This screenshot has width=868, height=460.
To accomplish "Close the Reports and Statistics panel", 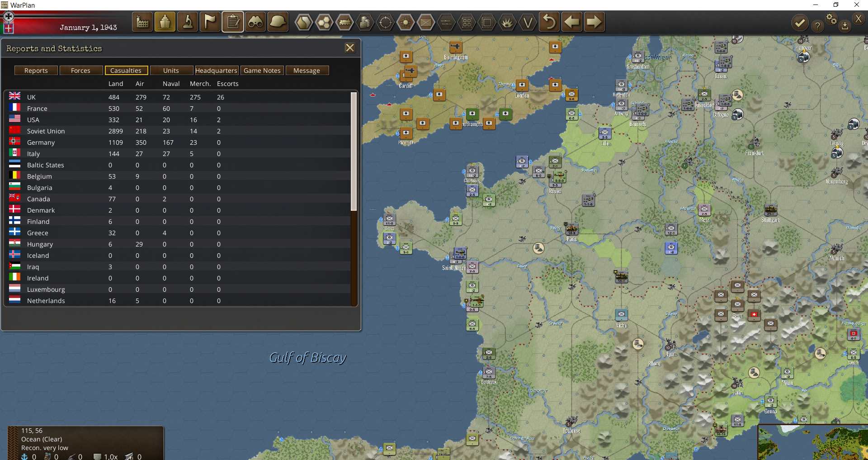I will (350, 48).
